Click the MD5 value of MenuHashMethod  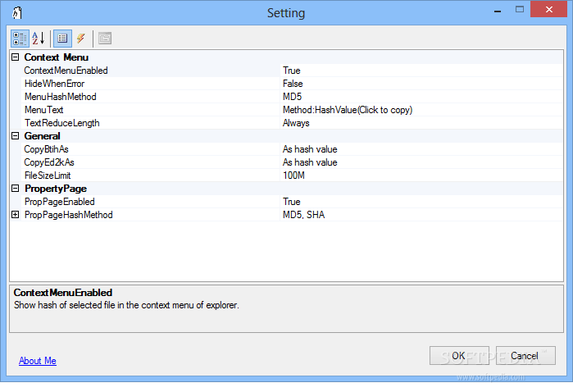pyautogui.click(x=421, y=97)
